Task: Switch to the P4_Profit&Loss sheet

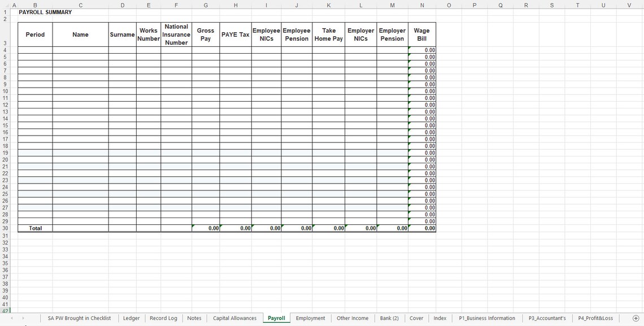Action: 596,318
